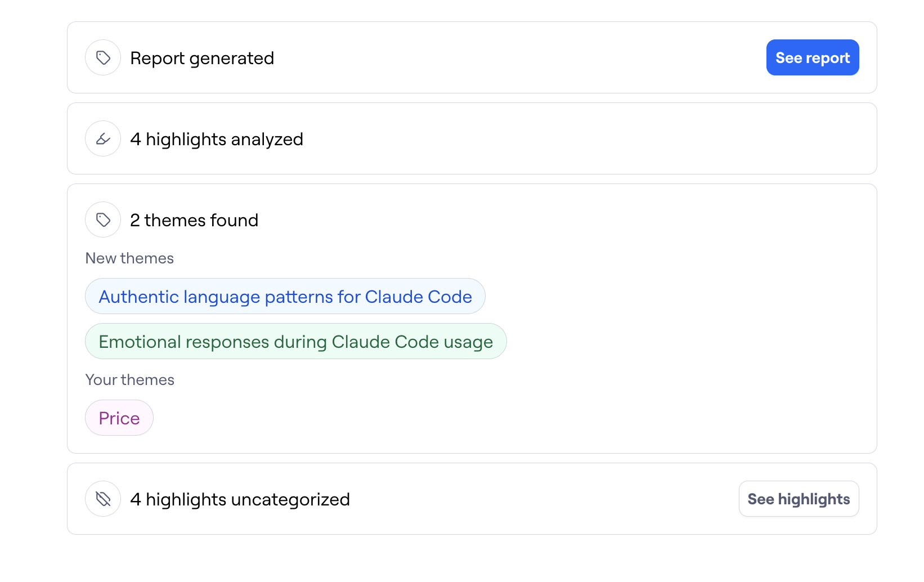Image resolution: width=924 pixels, height=582 pixels.
Task: Click the tag icon beside Report generated
Action: pos(103,57)
